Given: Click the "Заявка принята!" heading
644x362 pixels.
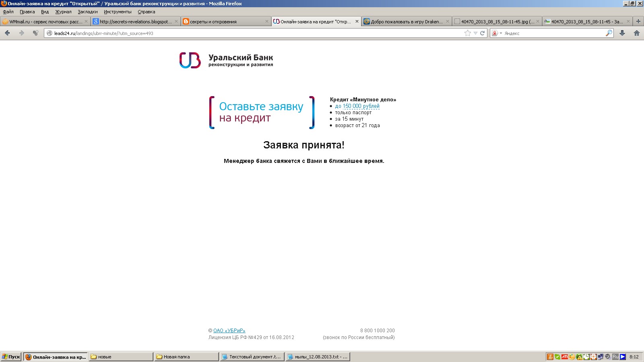Looking at the screenshot, I should pos(304,145).
